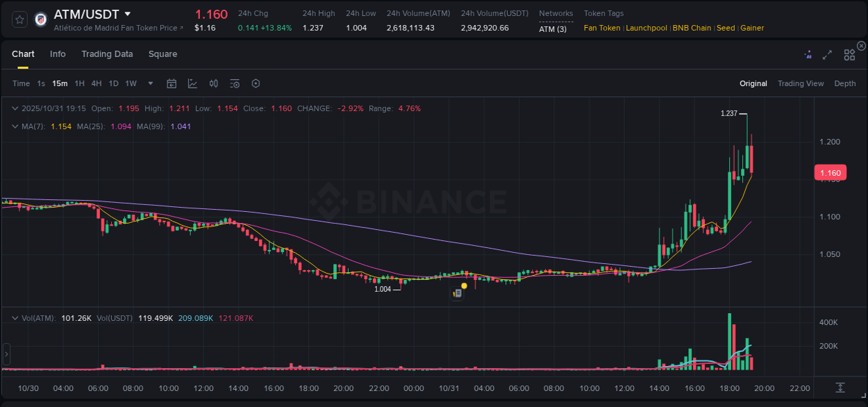Switch chart mode to Original
This screenshot has width=868, height=407.
point(753,83)
